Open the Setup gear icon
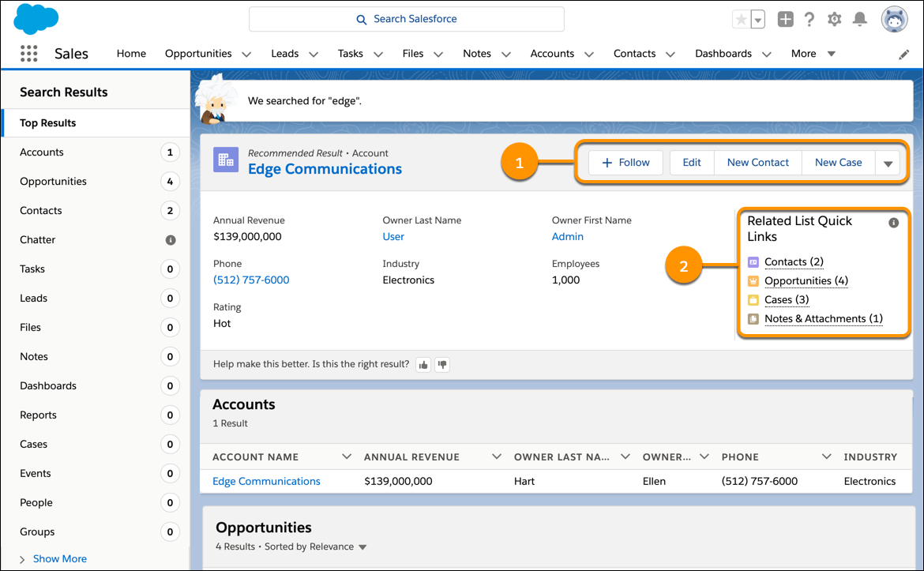The image size is (924, 571). (835, 20)
